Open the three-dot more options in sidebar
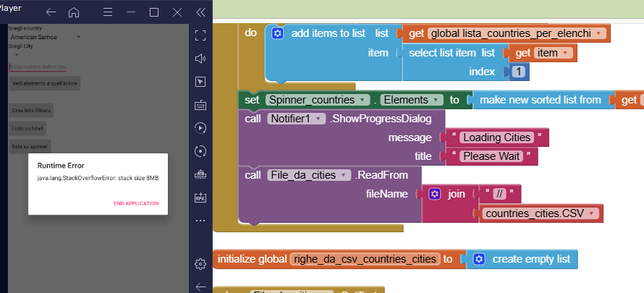The height and width of the screenshot is (293, 644). pyautogui.click(x=201, y=220)
